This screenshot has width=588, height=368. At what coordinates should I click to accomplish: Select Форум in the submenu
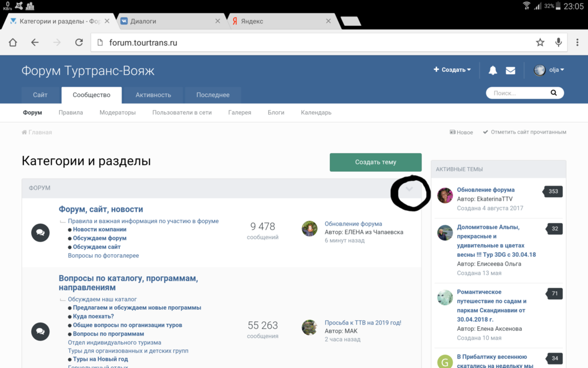click(x=32, y=112)
